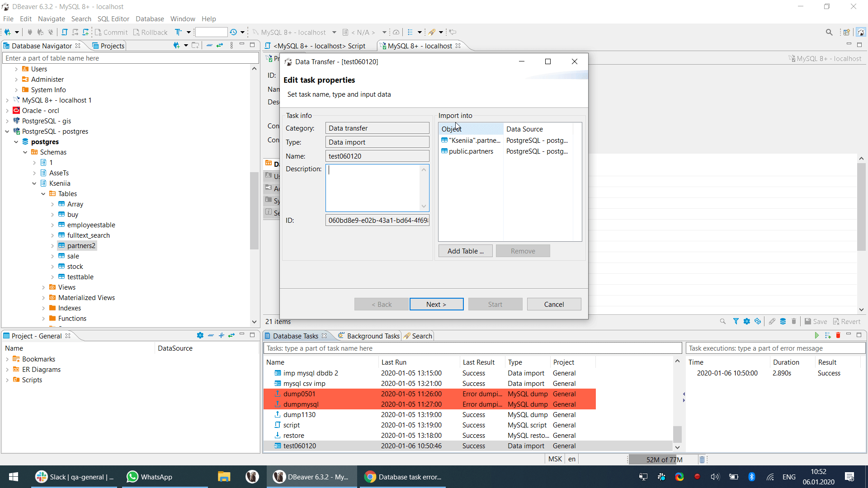Image resolution: width=868 pixels, height=488 pixels.
Task: Click the Next > button
Action: coord(436,304)
